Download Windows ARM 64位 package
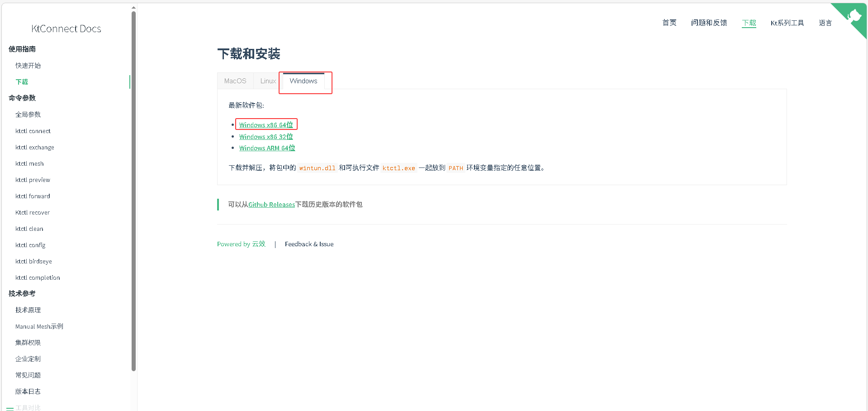This screenshot has width=868, height=411. 267,148
